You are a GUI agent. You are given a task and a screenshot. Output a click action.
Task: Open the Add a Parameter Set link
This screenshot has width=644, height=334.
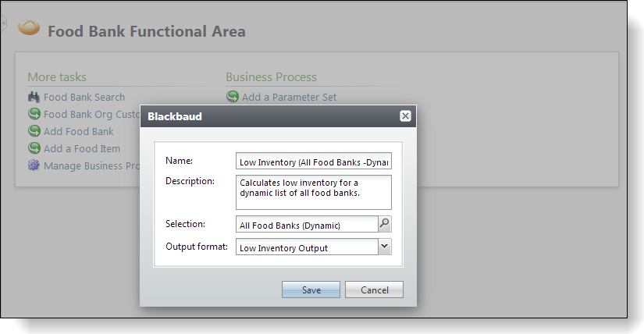point(289,98)
